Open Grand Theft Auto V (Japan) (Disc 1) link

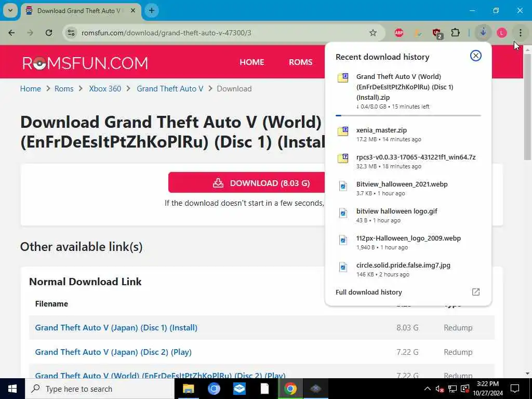pyautogui.click(x=116, y=327)
